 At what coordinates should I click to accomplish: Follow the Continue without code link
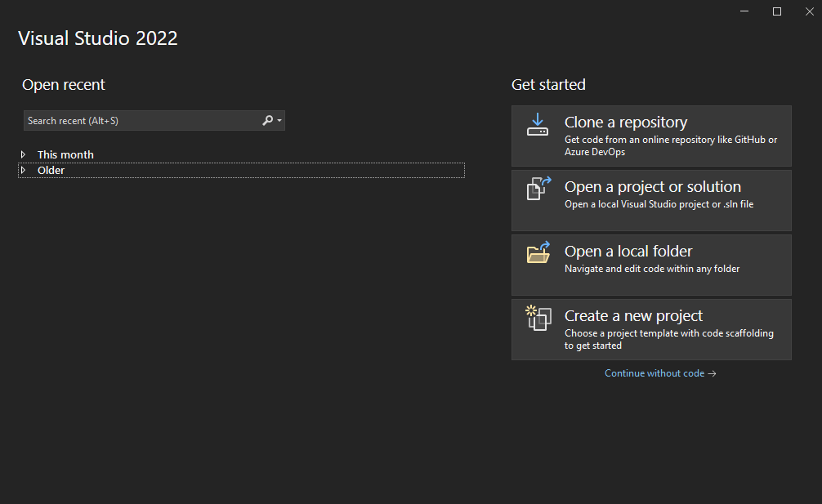point(660,373)
